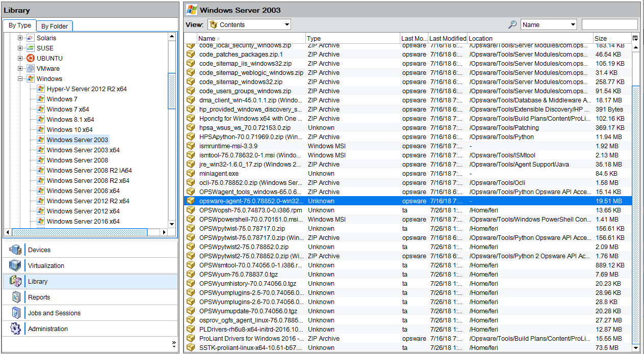Viewport: 644px width, 354px height.
Task: Expand the VMware tree node
Action: click(x=20, y=68)
